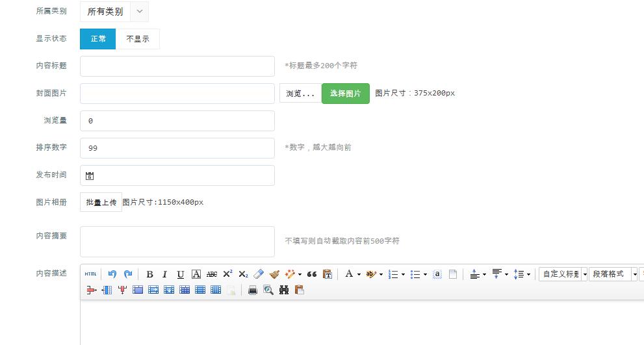Toggle bold formatting in editor
Screen dimensions: 644x345
(x=149, y=274)
